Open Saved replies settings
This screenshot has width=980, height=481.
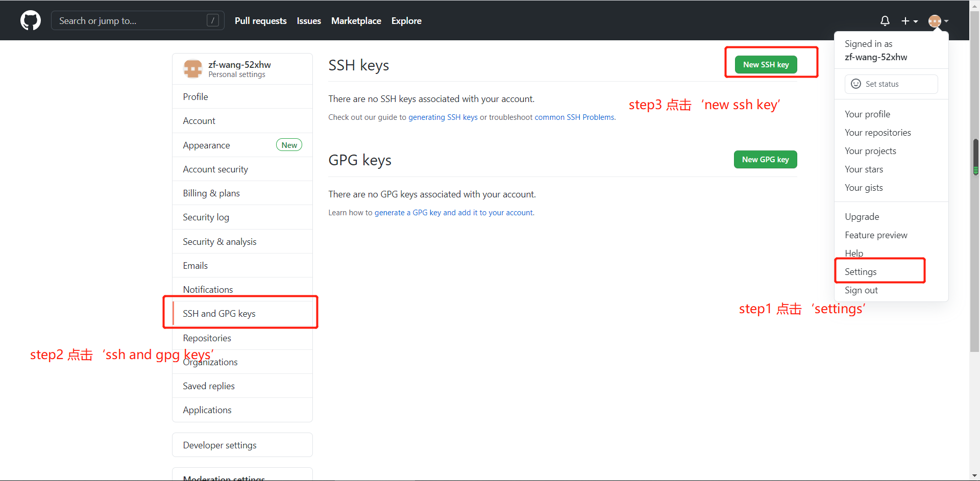(242, 386)
